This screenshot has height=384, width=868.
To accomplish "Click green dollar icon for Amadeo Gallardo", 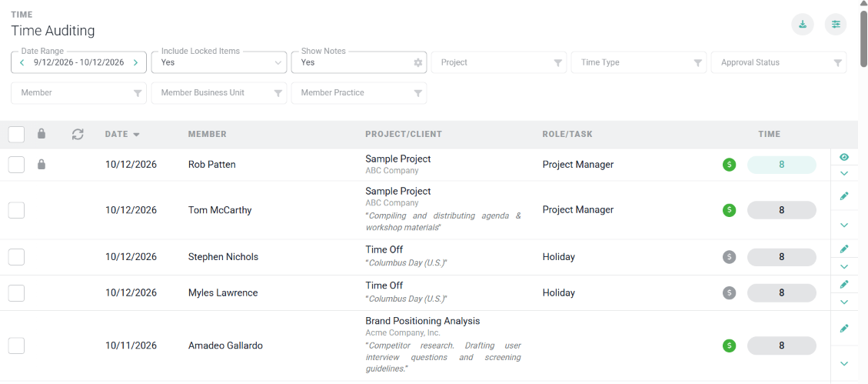I will [x=729, y=346].
